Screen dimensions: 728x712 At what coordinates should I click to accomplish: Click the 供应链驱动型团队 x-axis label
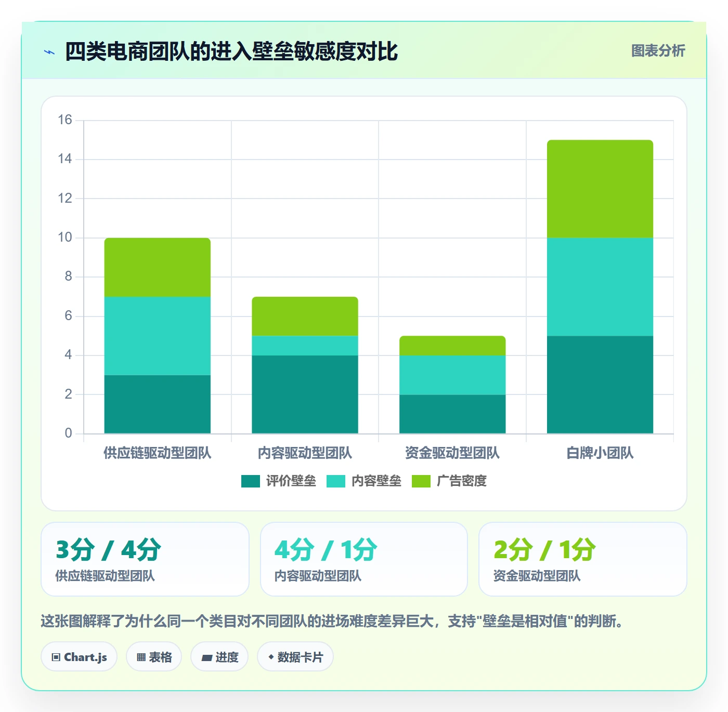[x=158, y=453]
